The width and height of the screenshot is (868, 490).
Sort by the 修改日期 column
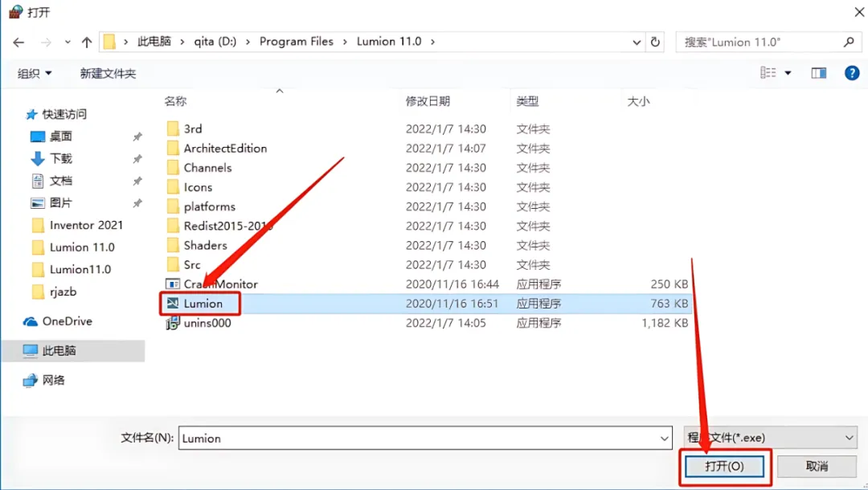[428, 101]
